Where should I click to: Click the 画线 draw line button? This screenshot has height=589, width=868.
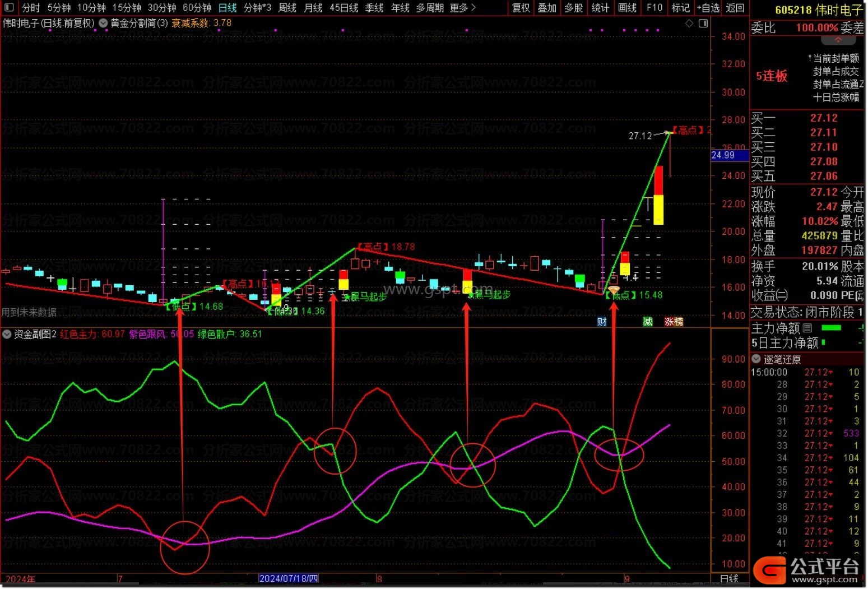point(627,8)
